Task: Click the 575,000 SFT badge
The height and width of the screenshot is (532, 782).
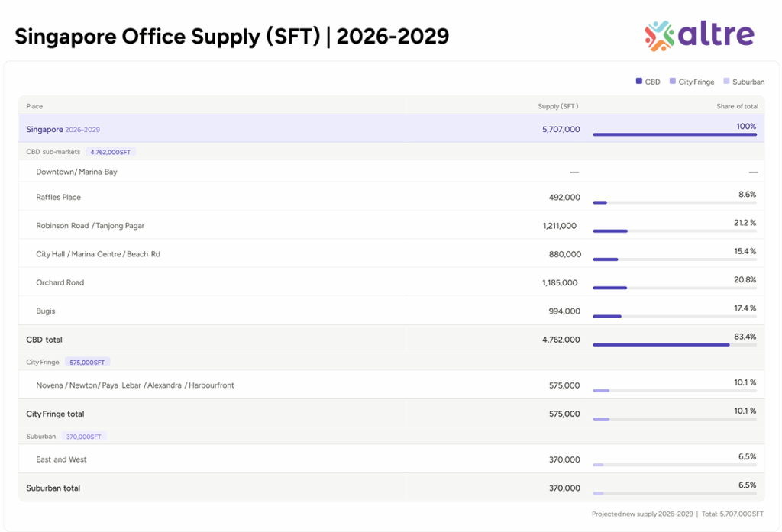Action: 87,362
